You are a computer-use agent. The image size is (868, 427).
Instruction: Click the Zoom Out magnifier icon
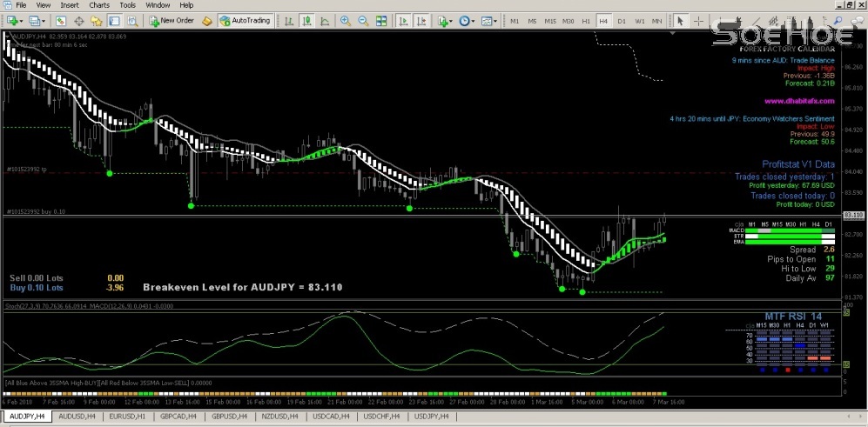(x=364, y=20)
